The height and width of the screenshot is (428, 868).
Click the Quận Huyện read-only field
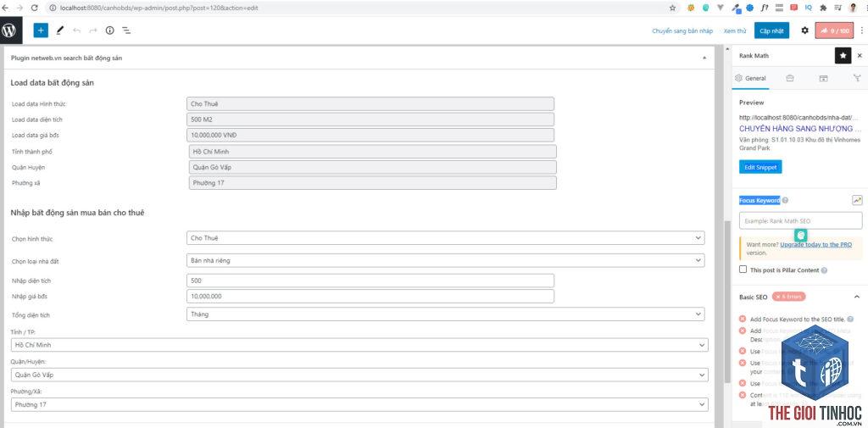click(373, 167)
